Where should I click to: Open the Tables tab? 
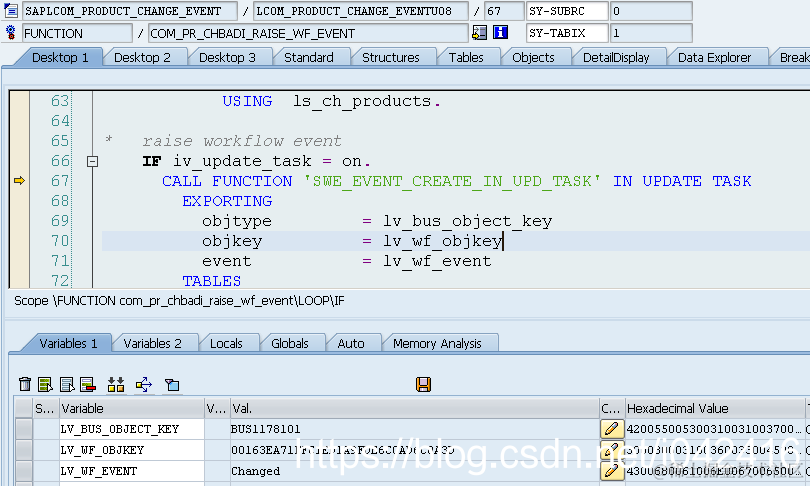(466, 57)
